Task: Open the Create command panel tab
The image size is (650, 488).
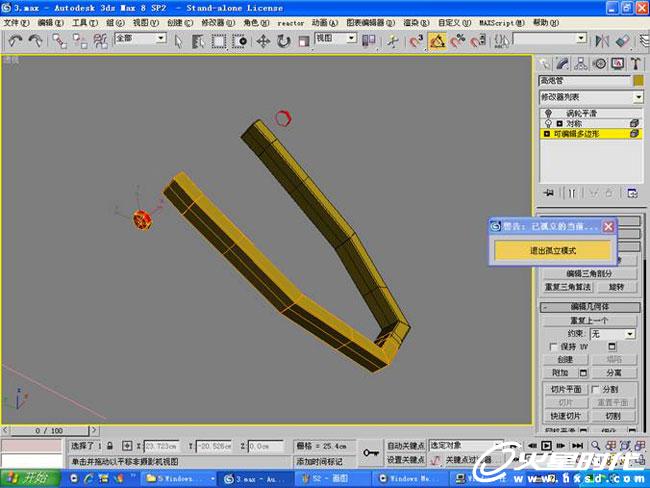Action: [x=544, y=64]
